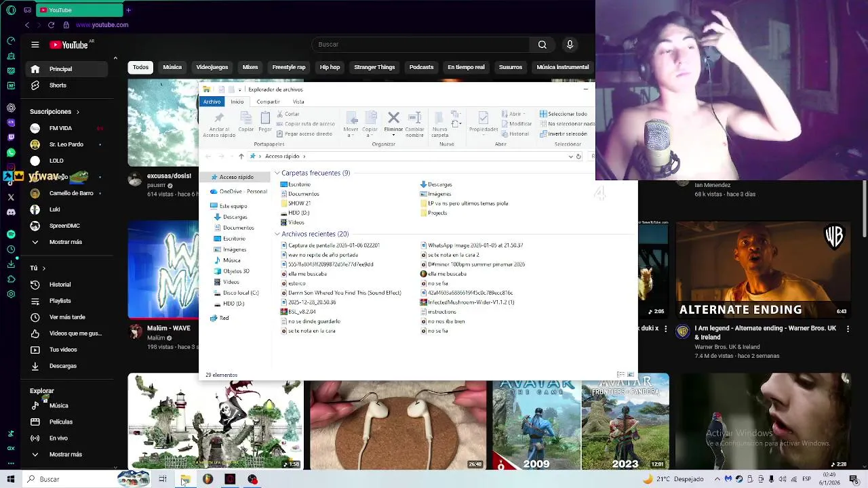868x488 pixels.
Task: Select Disco local (C:) in navigation pane
Action: [x=236, y=293]
